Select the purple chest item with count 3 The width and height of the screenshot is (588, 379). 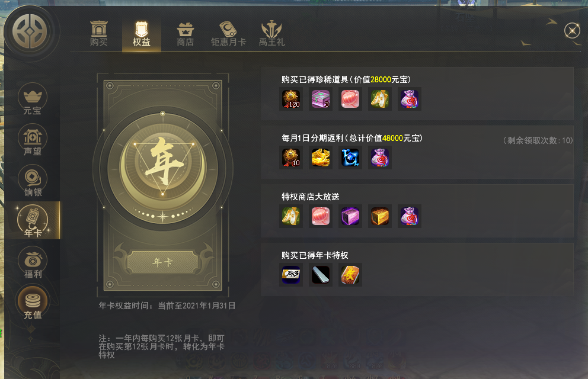tap(321, 99)
